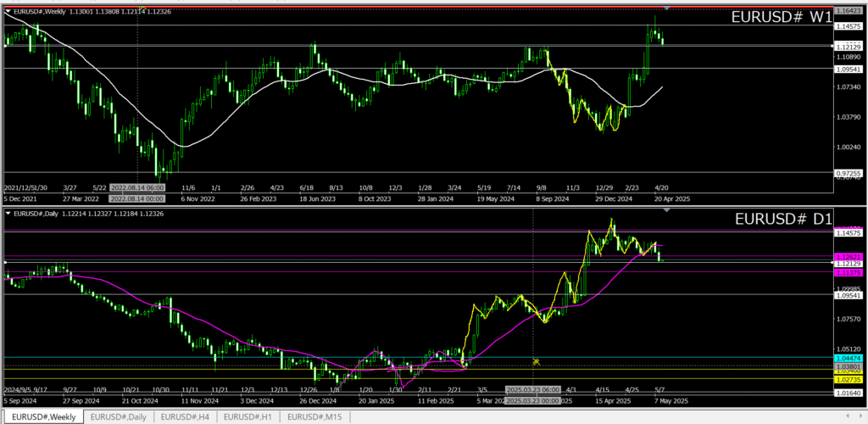The height and width of the screenshot is (424, 868).
Task: Click the 1.01640 price label on Daily chart
Action: click(x=848, y=393)
